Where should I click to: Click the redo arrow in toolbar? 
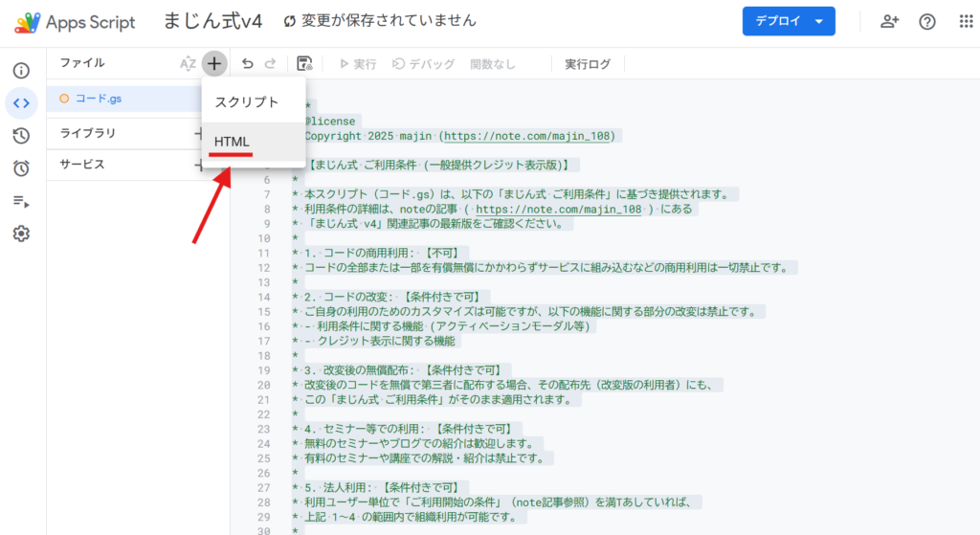(271, 64)
